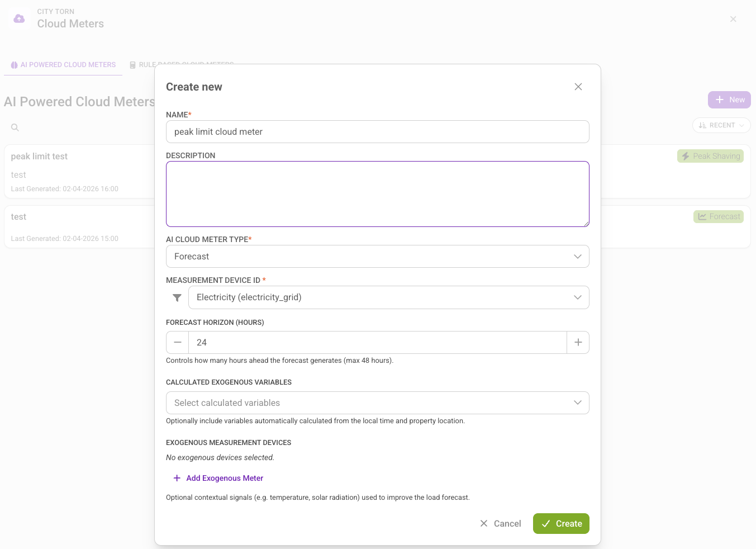The width and height of the screenshot is (756, 549).
Task: Click the search magnifier icon
Action: 15,127
